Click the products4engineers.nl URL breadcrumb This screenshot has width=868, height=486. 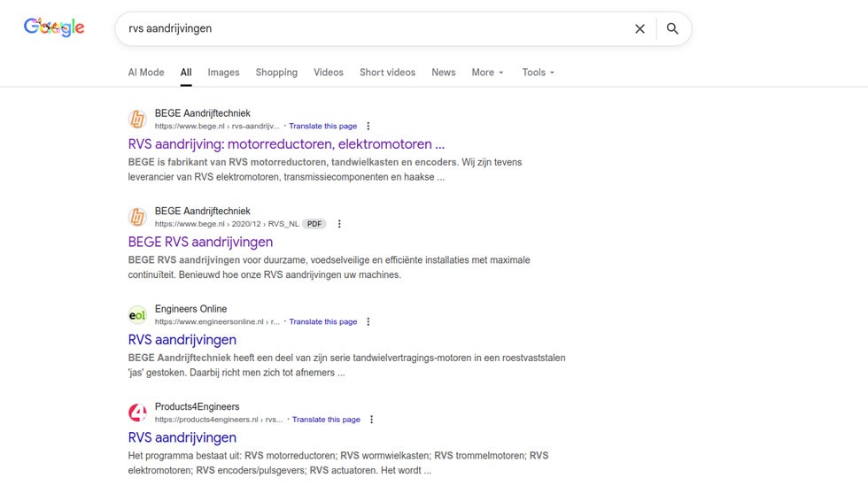219,420
